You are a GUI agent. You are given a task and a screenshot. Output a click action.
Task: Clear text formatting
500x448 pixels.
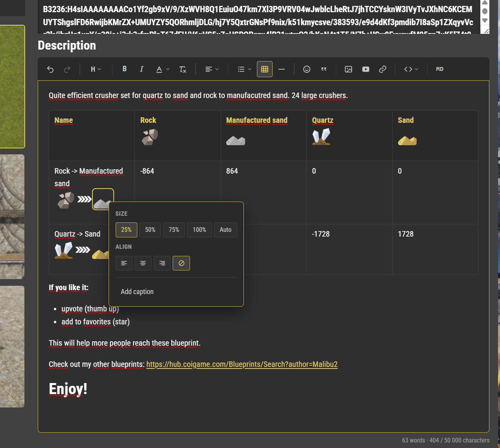(183, 69)
